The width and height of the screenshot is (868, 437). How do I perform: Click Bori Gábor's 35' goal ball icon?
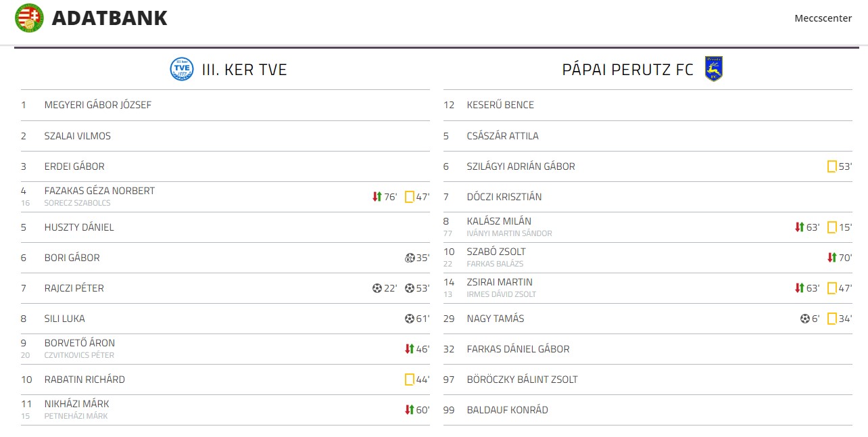(410, 258)
